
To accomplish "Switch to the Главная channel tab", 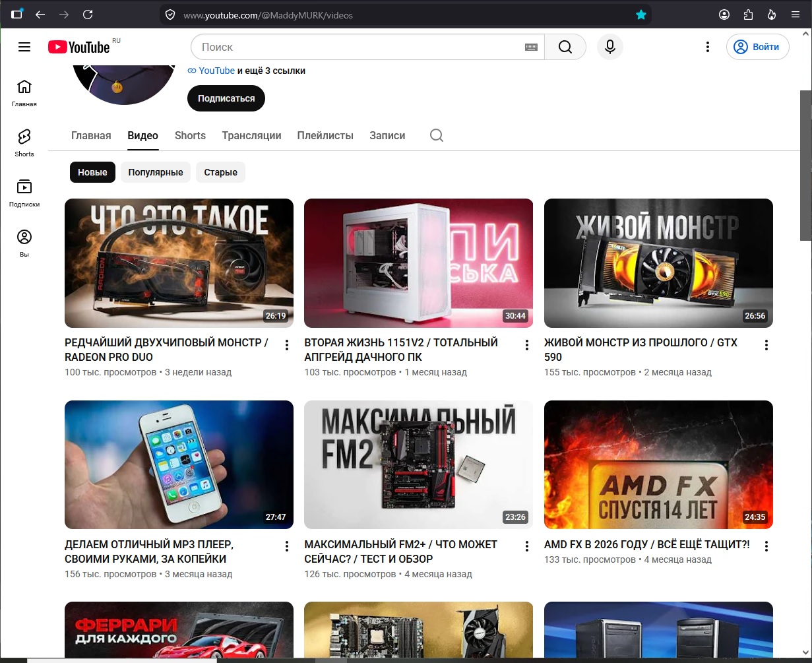I will pyautogui.click(x=91, y=135).
